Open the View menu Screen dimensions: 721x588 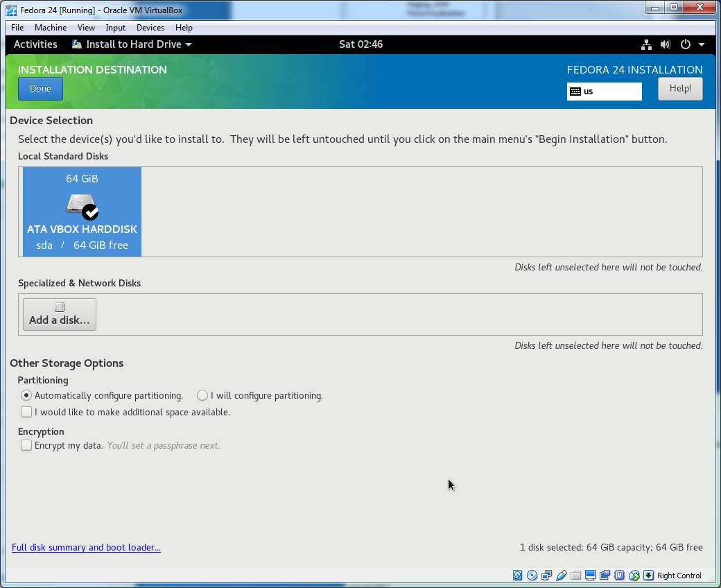[x=86, y=28]
